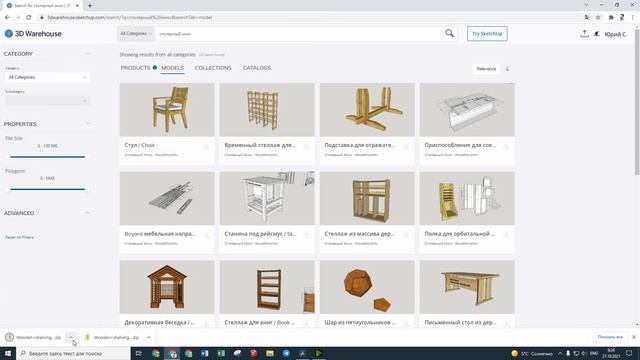640x360 pixels.
Task: Select the 3D Warehouse search browser tab
Action: (x=41, y=5)
